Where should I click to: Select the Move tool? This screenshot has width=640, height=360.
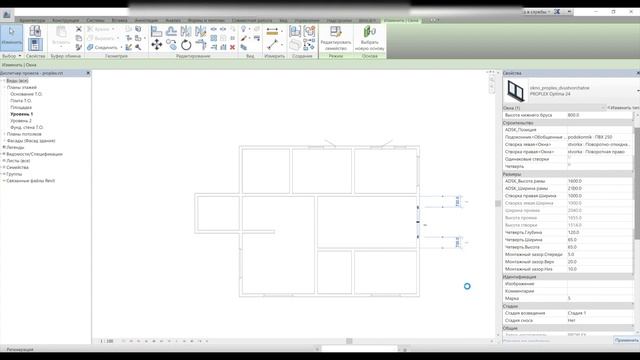point(156,44)
